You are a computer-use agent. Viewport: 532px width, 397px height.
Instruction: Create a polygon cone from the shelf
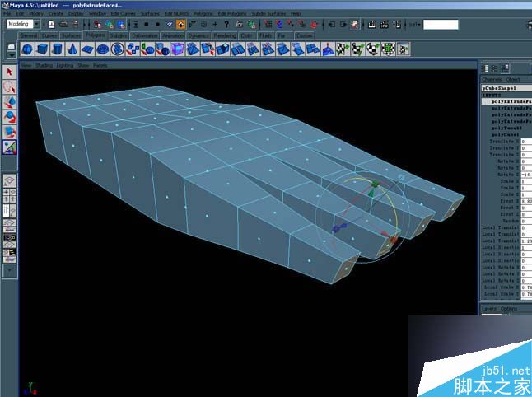point(72,49)
